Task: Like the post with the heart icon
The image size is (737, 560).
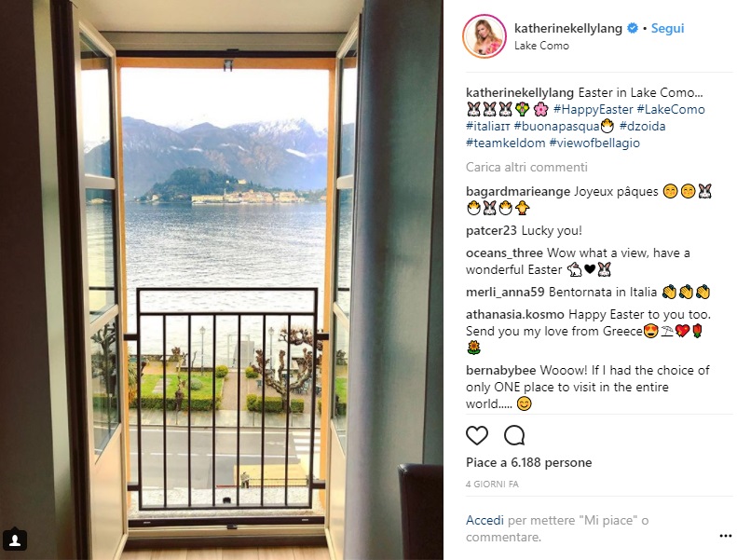Action: (477, 435)
